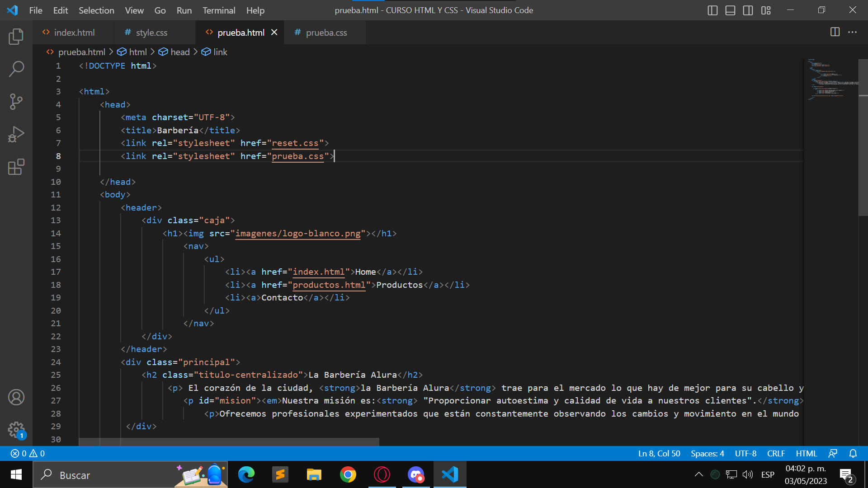Open the Terminal menu

[x=219, y=10]
